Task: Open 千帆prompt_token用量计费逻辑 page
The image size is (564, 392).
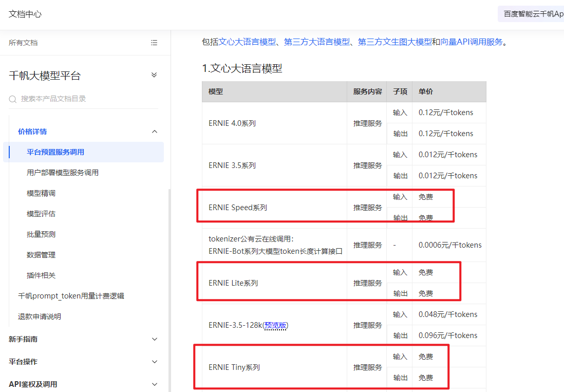Action: pos(71,296)
